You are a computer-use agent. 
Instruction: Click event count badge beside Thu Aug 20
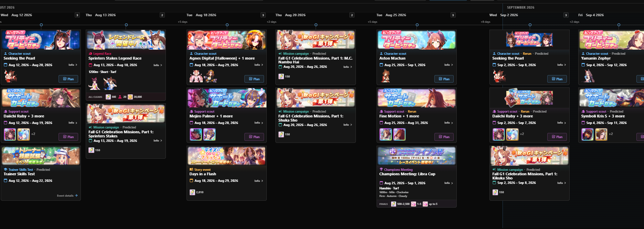(352, 15)
